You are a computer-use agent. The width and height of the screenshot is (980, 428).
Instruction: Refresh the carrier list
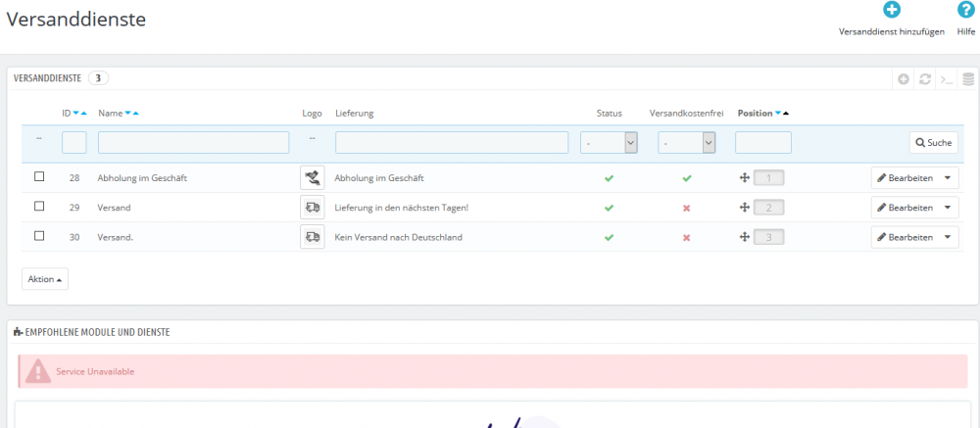point(925,79)
